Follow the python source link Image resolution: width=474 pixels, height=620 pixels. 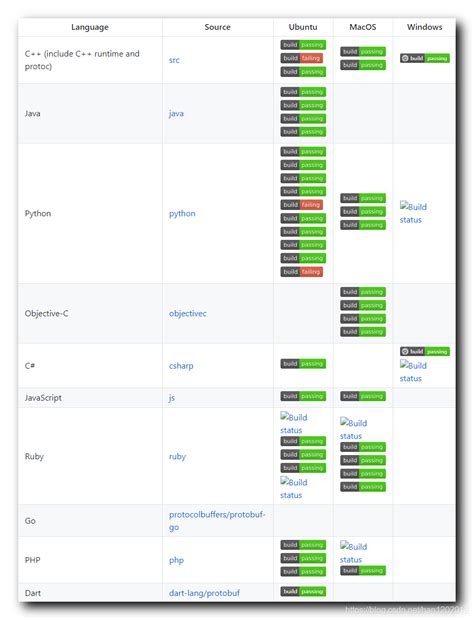182,214
